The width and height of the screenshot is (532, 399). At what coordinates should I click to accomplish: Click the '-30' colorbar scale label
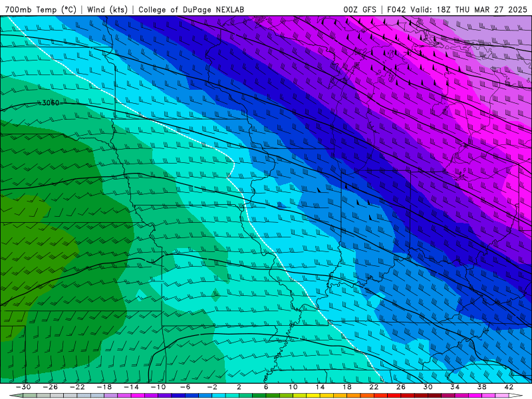(23, 387)
